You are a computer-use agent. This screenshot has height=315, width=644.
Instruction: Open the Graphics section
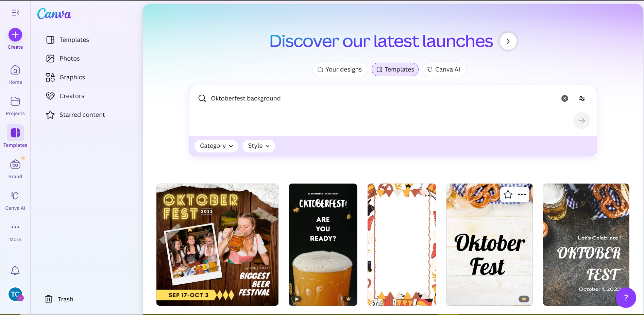click(x=72, y=77)
